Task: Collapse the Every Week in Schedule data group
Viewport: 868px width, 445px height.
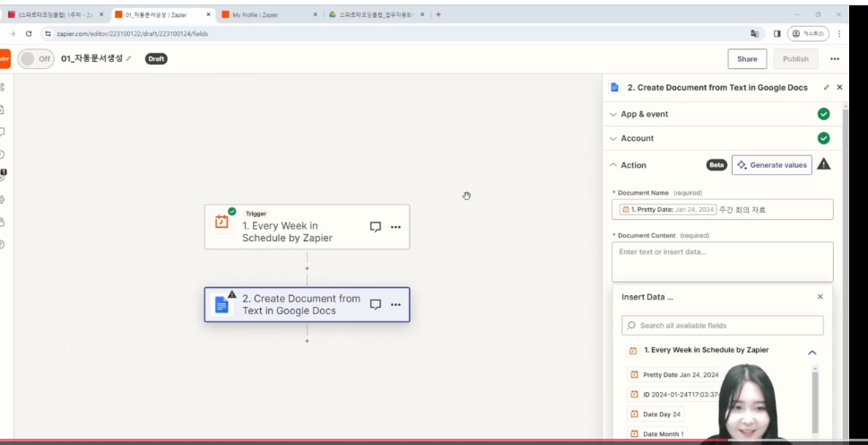Action: (x=812, y=353)
